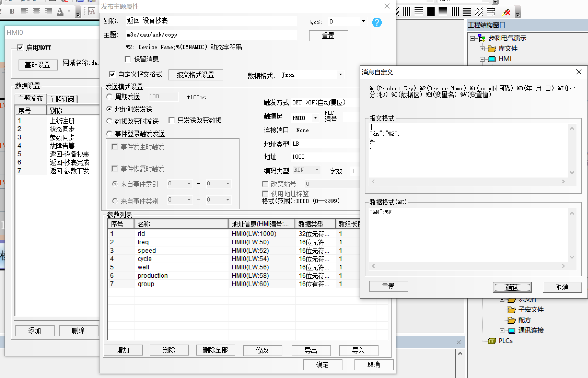
Task: Click 报文格式设置 button
Action: (x=196, y=75)
